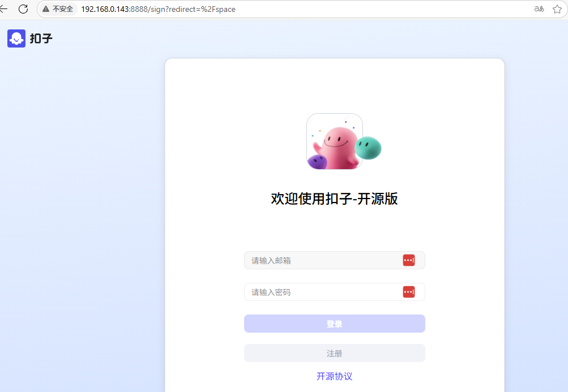Click the 扣子 brand name text
568x392 pixels.
[41, 38]
